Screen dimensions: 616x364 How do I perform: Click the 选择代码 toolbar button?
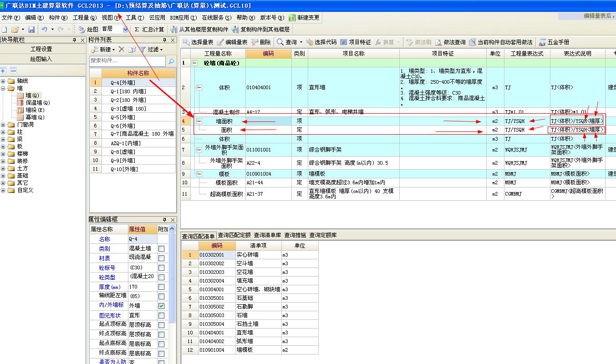point(321,42)
